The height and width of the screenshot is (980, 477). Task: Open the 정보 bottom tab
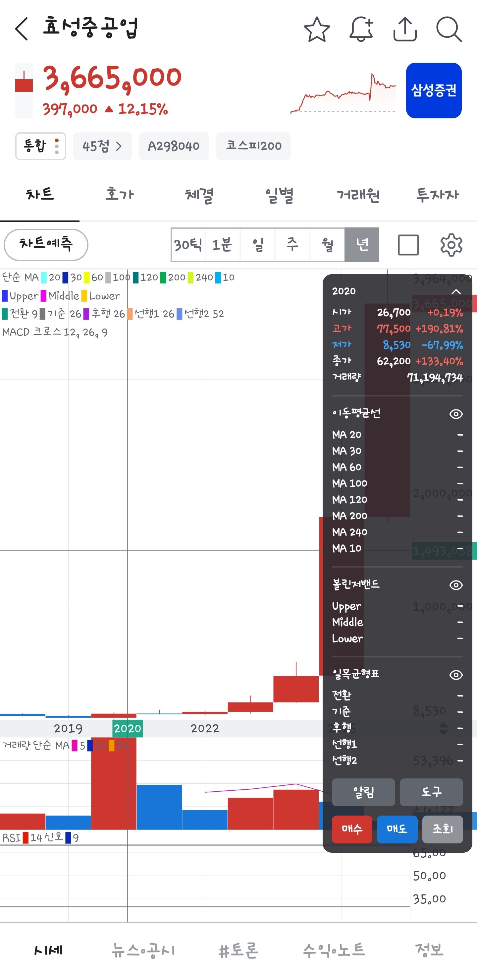[430, 950]
